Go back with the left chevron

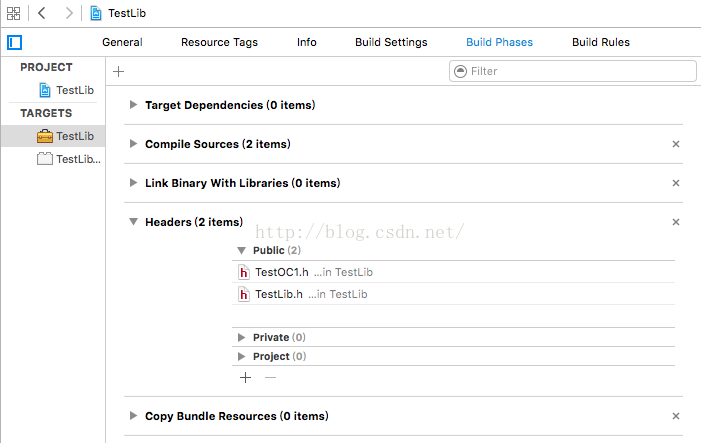click(42, 13)
